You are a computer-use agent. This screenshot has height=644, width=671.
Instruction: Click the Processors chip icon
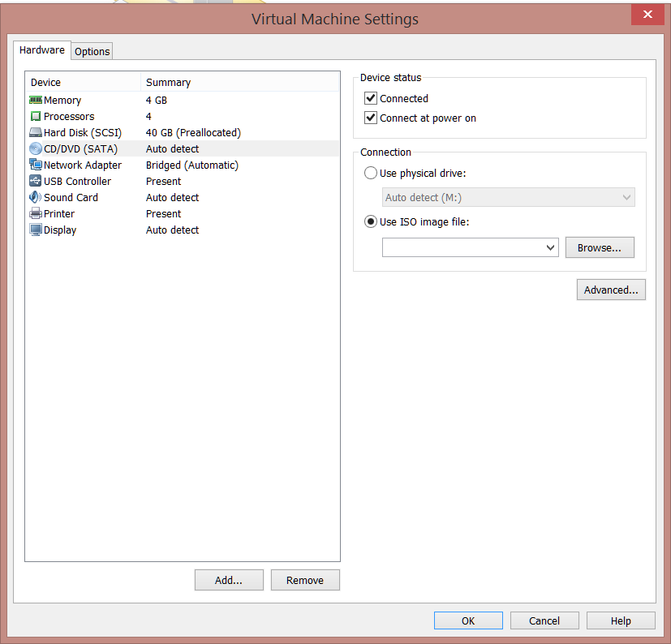click(x=36, y=117)
